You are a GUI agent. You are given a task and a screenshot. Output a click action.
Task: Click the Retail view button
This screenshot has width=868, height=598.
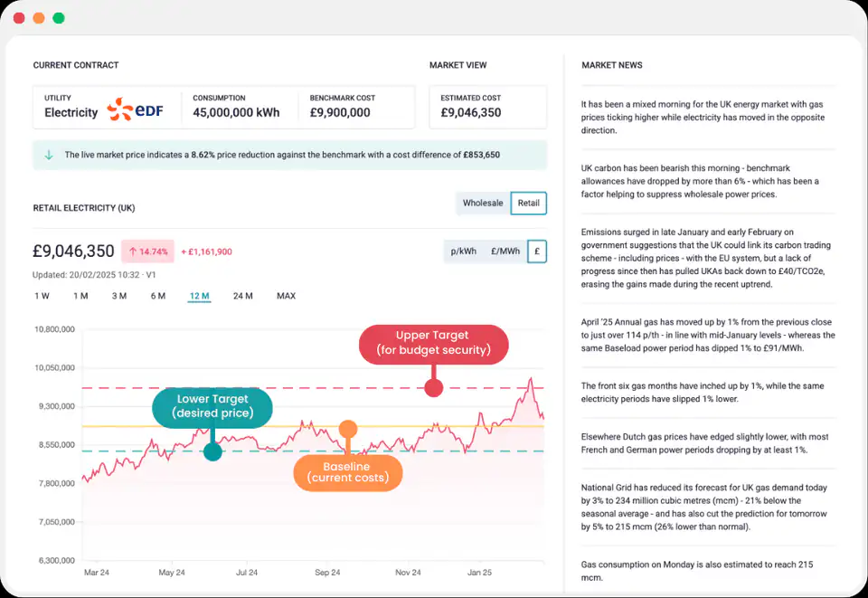pos(528,203)
